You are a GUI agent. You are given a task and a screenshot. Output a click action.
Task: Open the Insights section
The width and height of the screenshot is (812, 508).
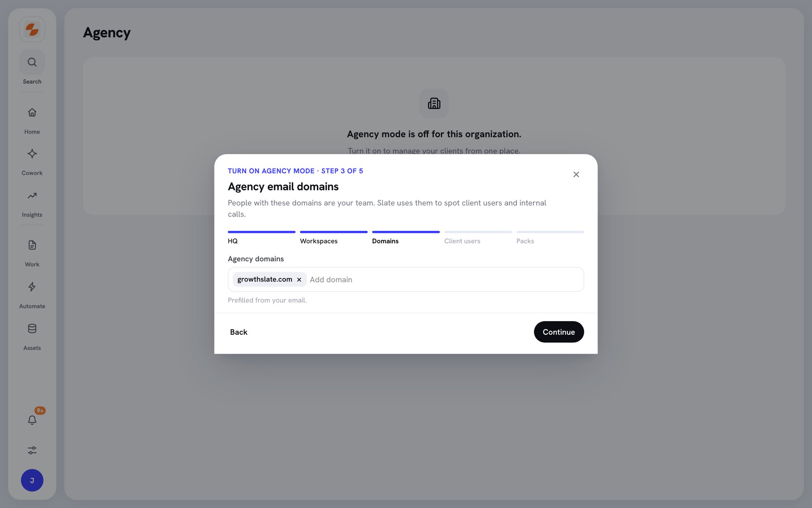click(32, 203)
